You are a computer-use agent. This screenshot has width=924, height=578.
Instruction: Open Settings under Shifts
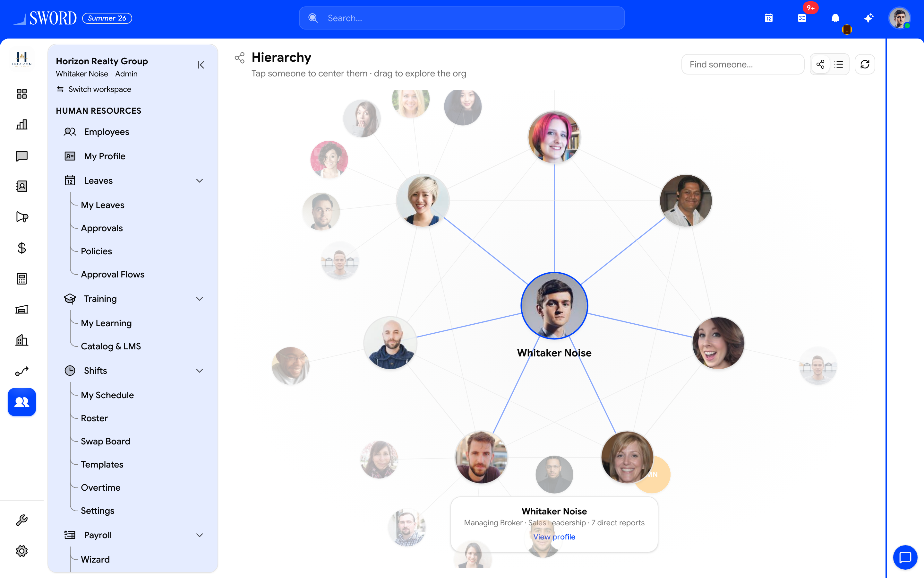[97, 510]
